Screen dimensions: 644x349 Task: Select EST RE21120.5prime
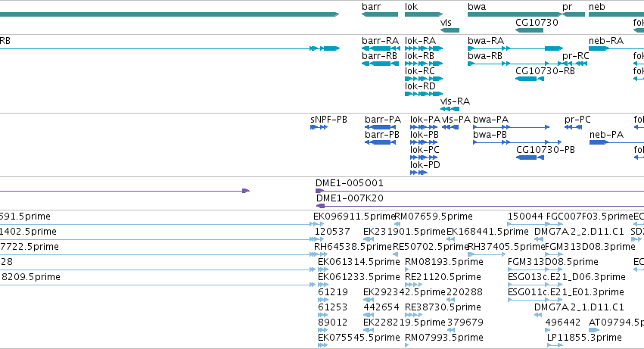point(413,285)
